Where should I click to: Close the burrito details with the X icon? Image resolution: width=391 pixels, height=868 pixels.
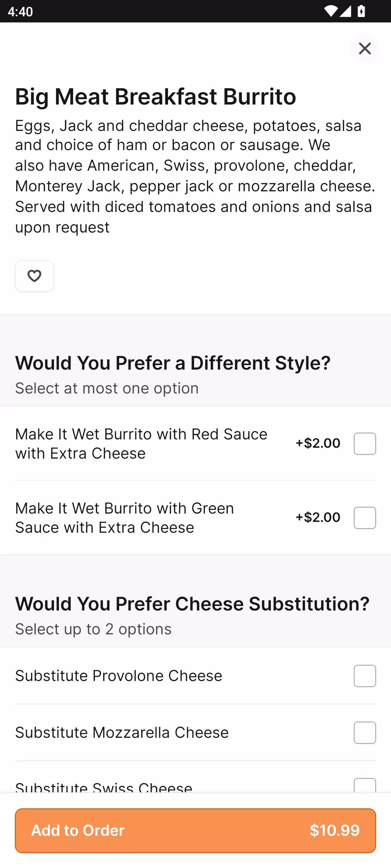click(365, 48)
